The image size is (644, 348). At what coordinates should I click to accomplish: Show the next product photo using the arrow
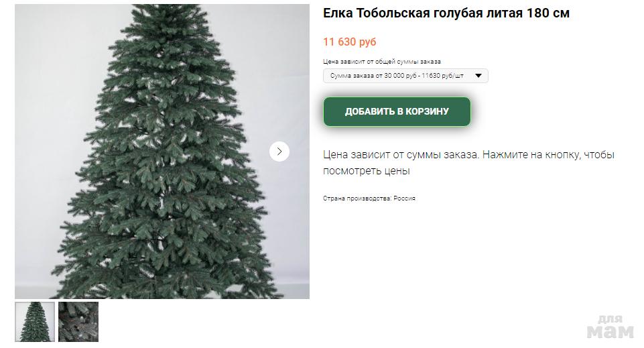(279, 152)
